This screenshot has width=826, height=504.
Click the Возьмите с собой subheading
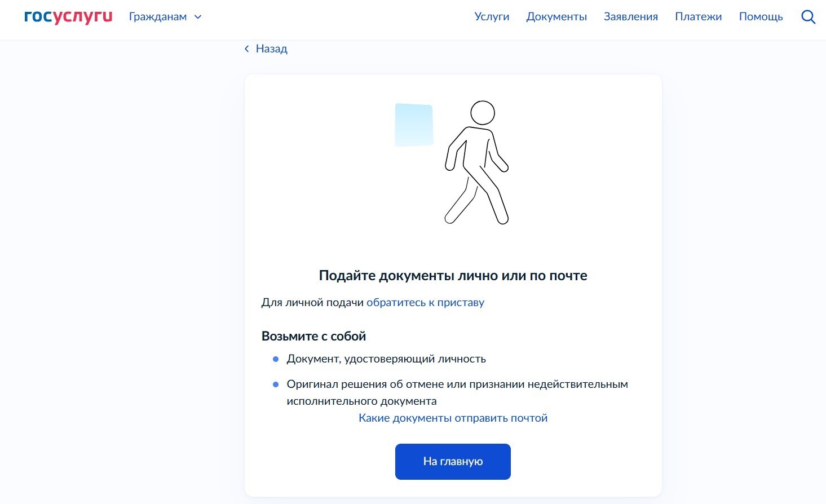point(313,335)
